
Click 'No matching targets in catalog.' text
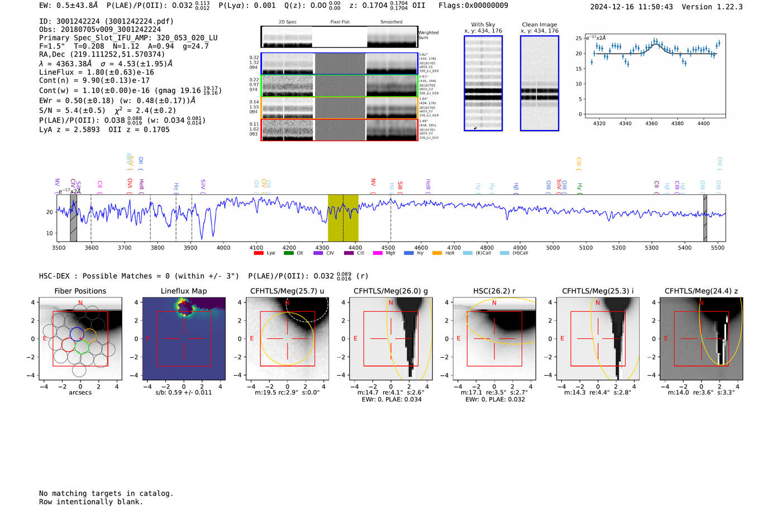pyautogui.click(x=106, y=493)
